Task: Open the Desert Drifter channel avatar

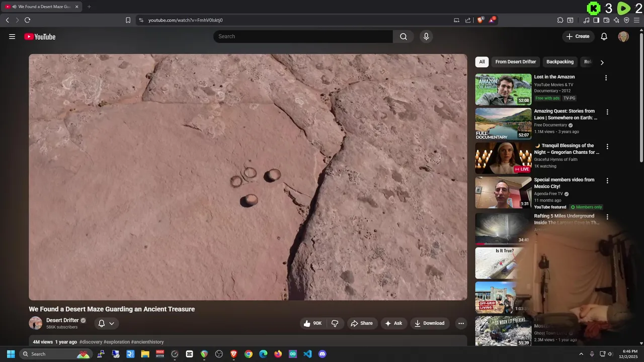Action: [x=35, y=323]
